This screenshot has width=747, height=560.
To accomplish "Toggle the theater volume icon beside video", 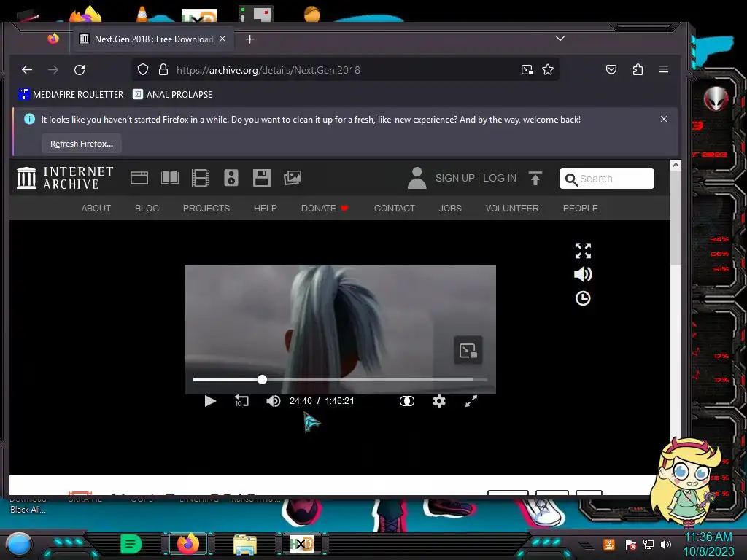I will point(583,274).
